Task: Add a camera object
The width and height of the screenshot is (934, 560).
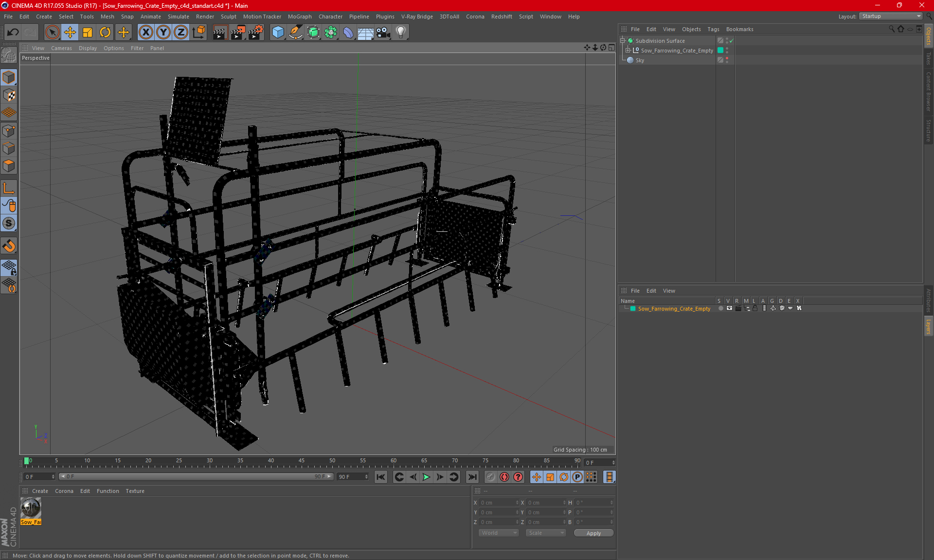Action: click(x=383, y=32)
